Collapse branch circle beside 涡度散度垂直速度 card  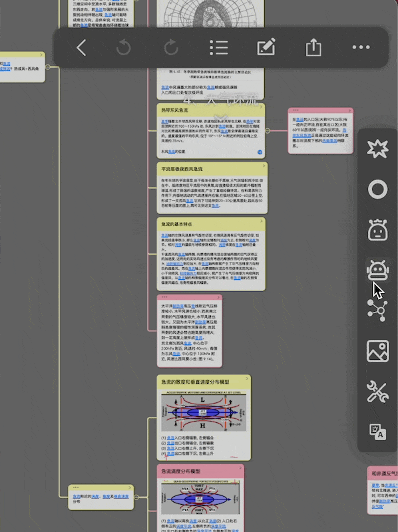pyautogui.click(x=136, y=497)
